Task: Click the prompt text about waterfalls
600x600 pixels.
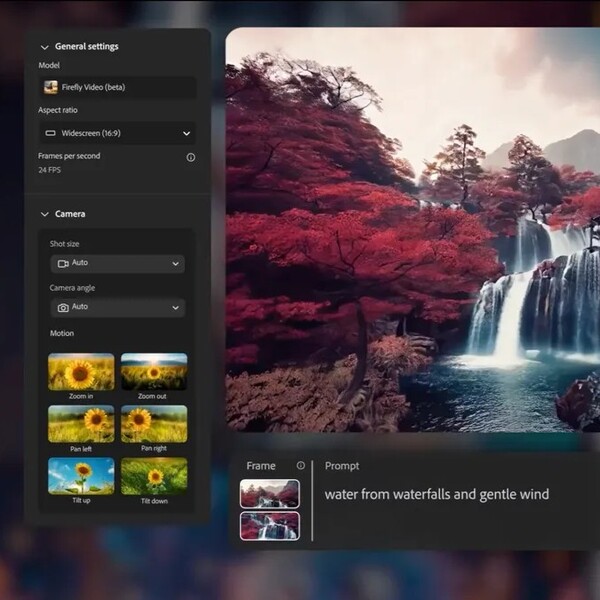Action: click(x=437, y=494)
